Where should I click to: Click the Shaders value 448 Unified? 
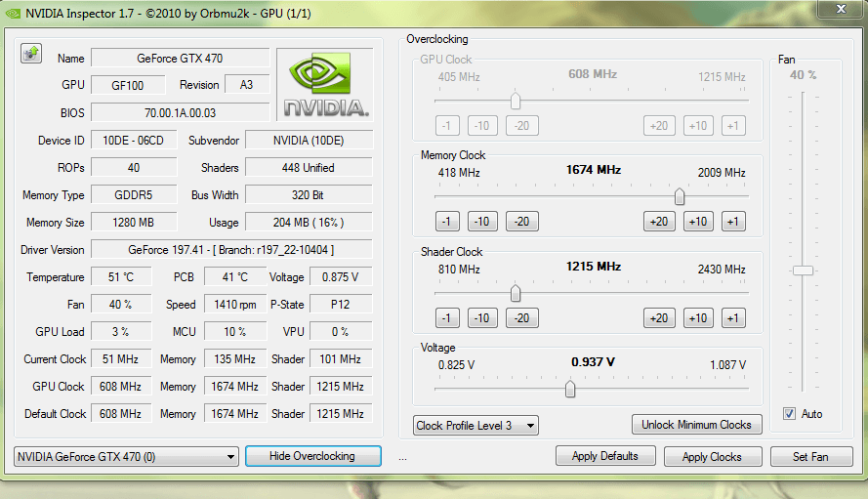click(x=309, y=168)
